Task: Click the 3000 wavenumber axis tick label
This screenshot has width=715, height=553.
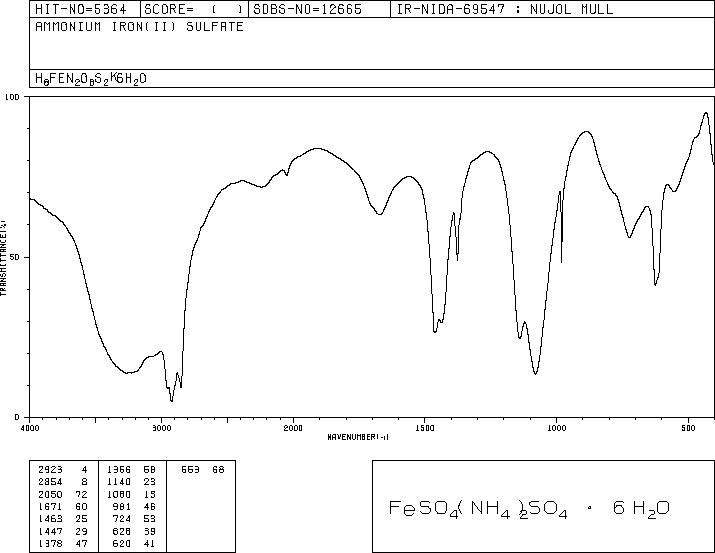Action: (161, 428)
